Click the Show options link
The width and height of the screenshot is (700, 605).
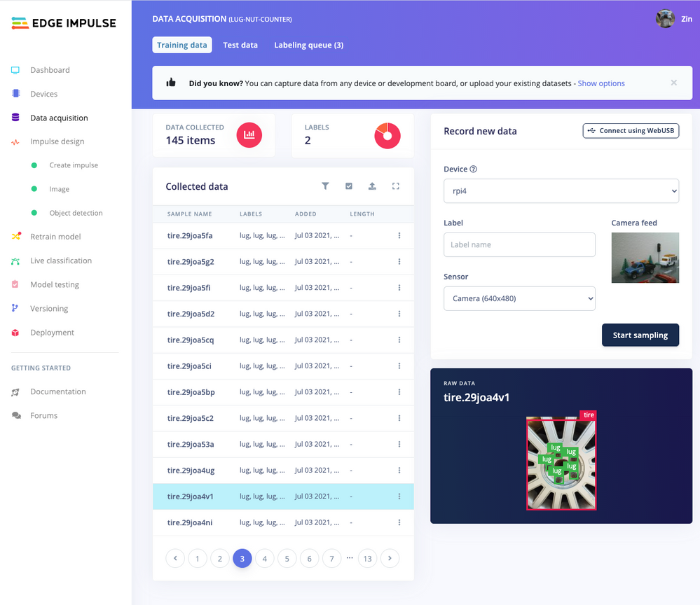coord(601,83)
